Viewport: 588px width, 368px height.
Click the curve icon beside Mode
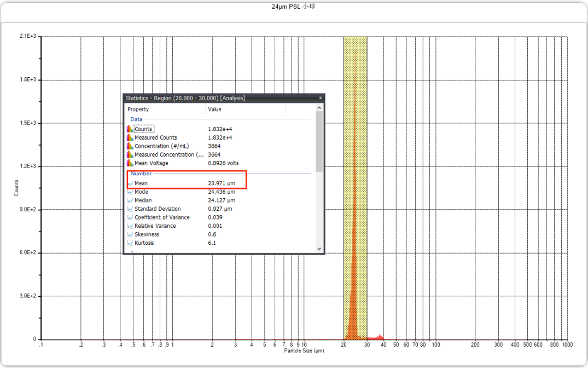[x=130, y=192]
